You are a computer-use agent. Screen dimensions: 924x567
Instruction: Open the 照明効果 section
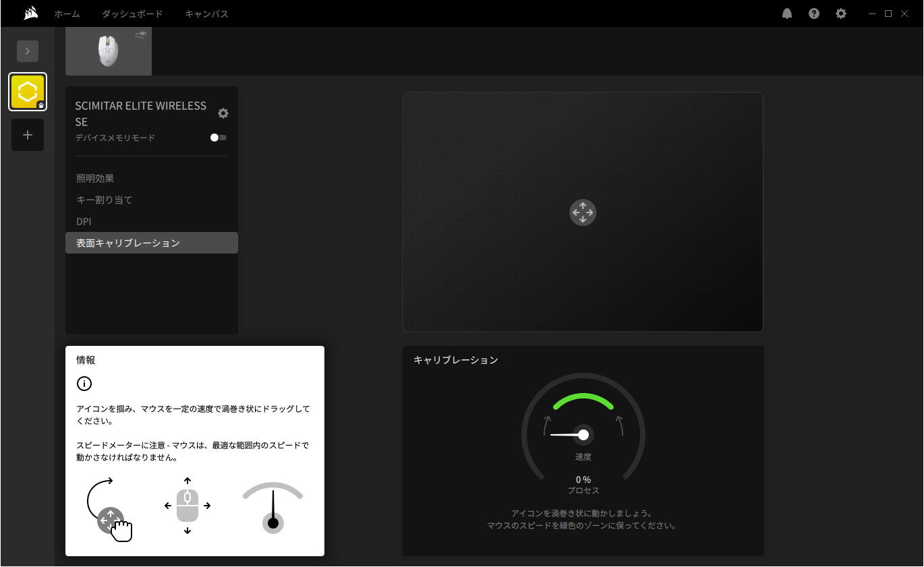coord(95,178)
